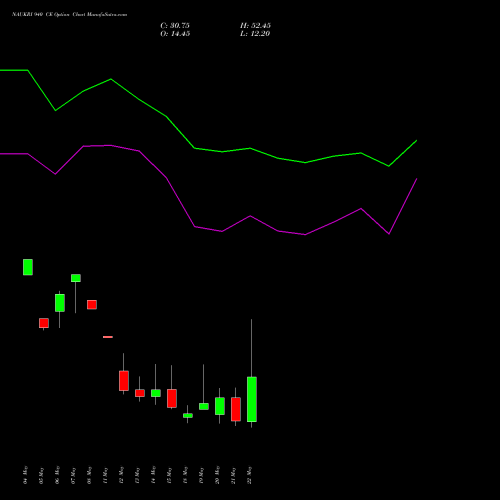The image size is (500, 500).
Task: Select the open value "O: 14.45"
Action: (x=175, y=34)
